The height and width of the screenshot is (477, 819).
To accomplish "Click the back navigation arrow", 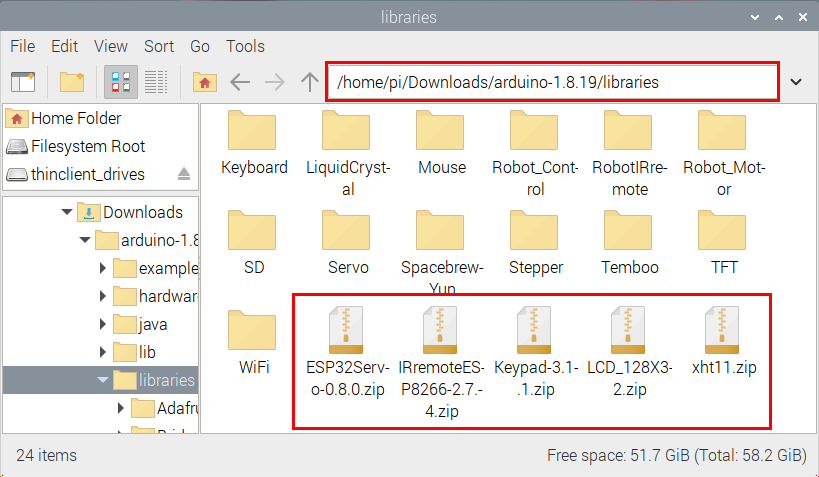I will pos(240,82).
